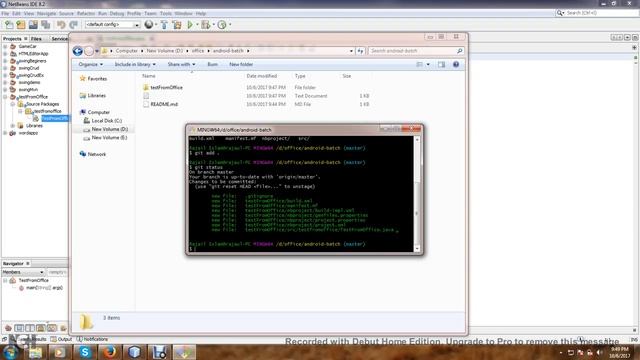Select swingCrud project in tree
This screenshot has height=360, width=640.
[29, 68]
